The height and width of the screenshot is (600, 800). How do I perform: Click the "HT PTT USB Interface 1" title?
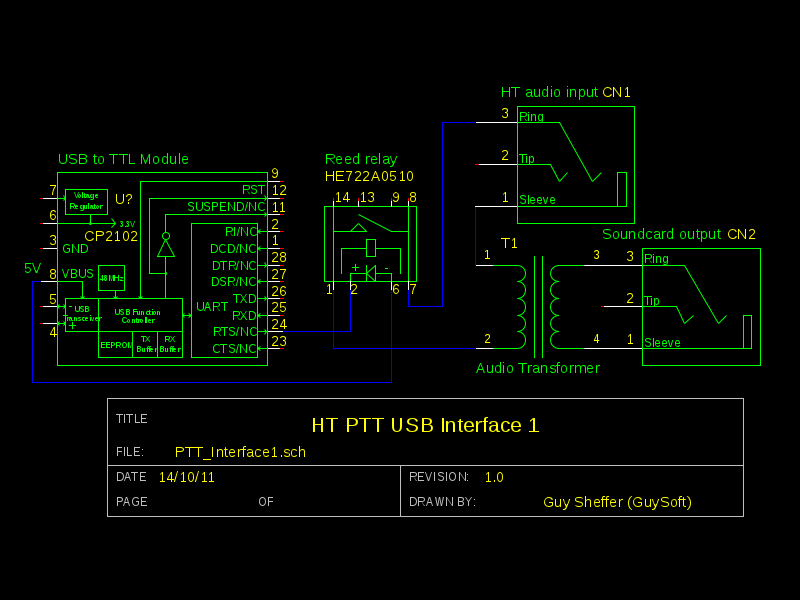[x=425, y=425]
